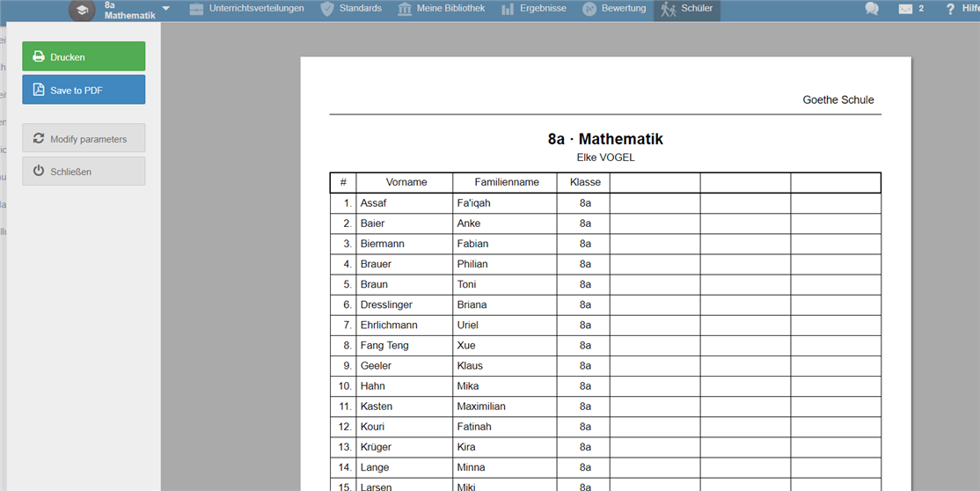Select the cell Maximilian

[x=505, y=407]
